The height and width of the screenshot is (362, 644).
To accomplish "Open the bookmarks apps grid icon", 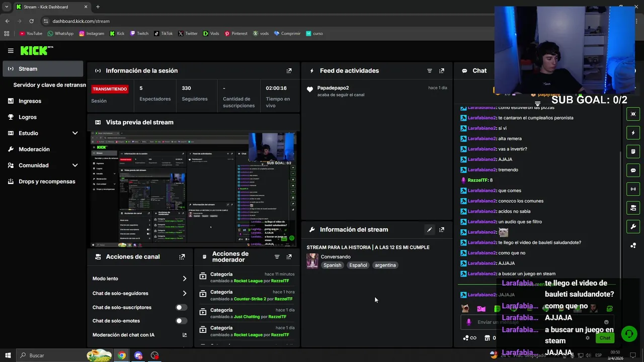I will click(7, 34).
